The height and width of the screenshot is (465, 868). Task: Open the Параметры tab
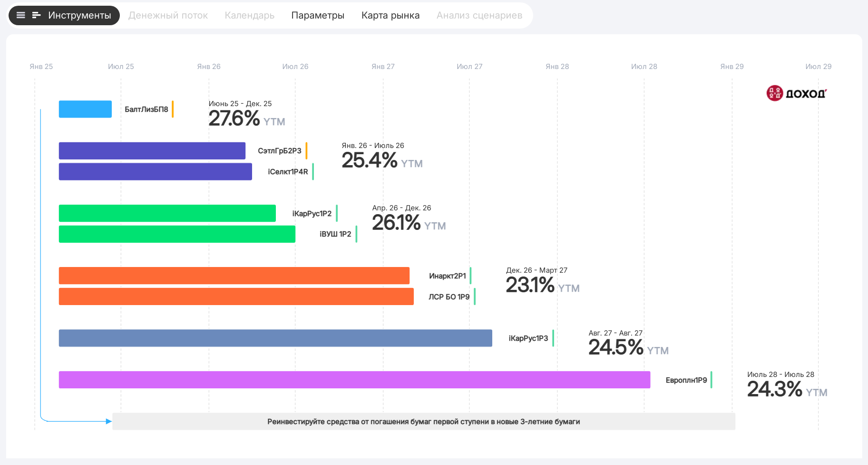pos(318,15)
